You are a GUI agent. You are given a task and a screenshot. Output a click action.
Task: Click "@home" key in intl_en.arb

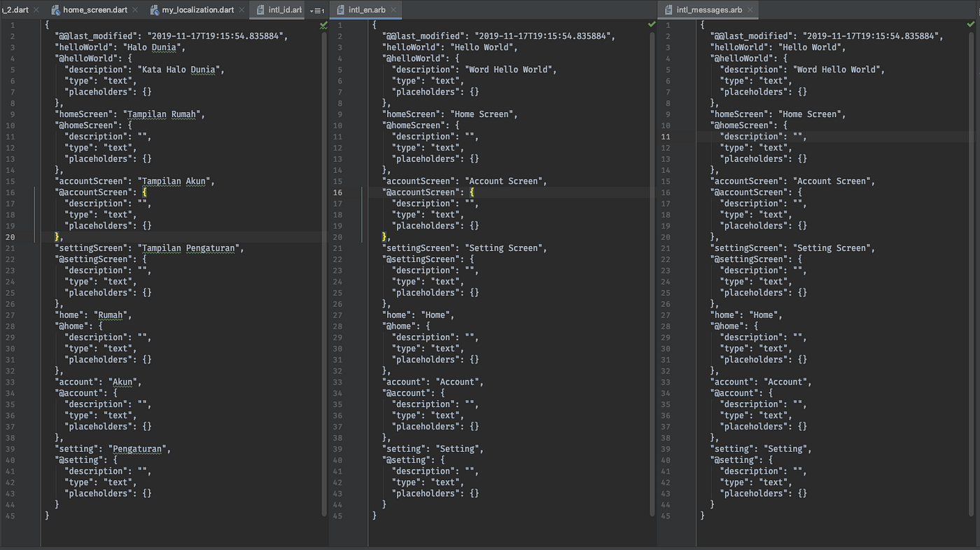pos(400,326)
